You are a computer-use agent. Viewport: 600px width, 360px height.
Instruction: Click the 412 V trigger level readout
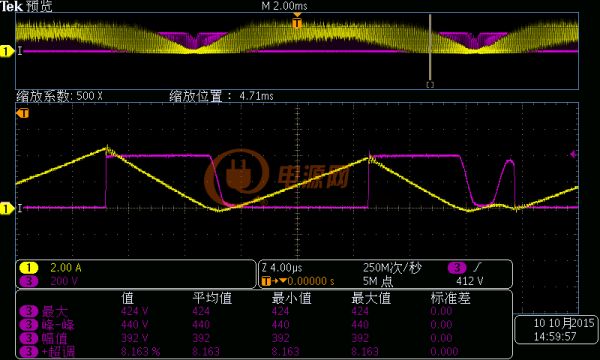pyautogui.click(x=470, y=281)
